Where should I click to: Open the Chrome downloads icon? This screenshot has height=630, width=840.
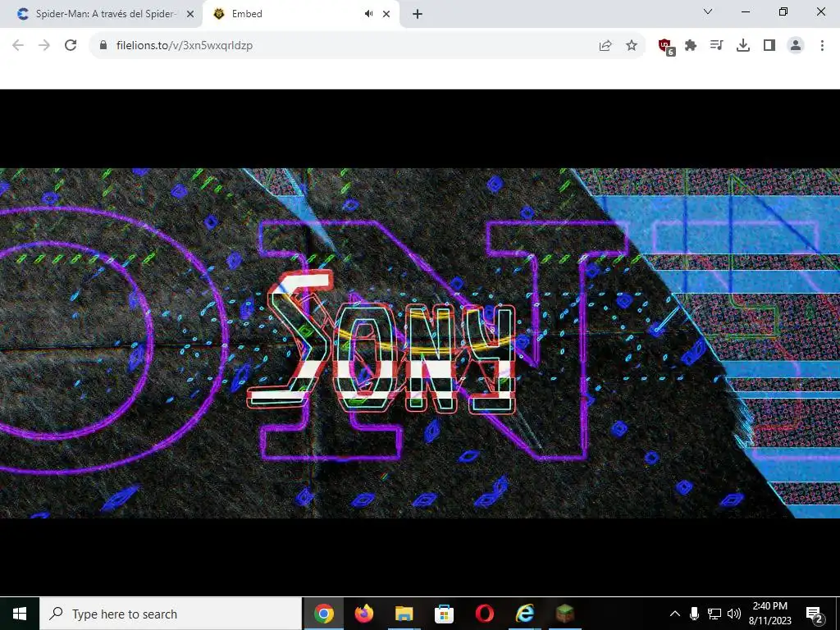(743, 46)
